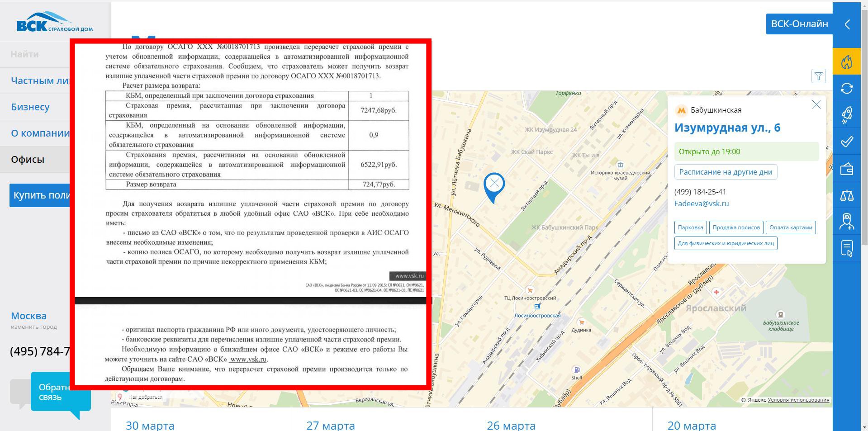Toggle the Оплата картами tag
The height and width of the screenshot is (431, 868).
[791, 227]
